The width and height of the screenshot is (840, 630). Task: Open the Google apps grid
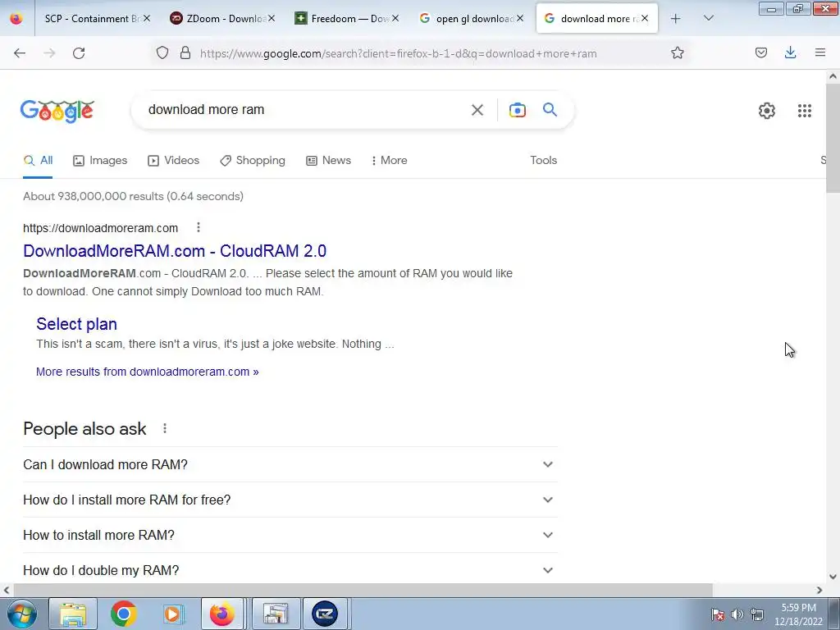804,111
